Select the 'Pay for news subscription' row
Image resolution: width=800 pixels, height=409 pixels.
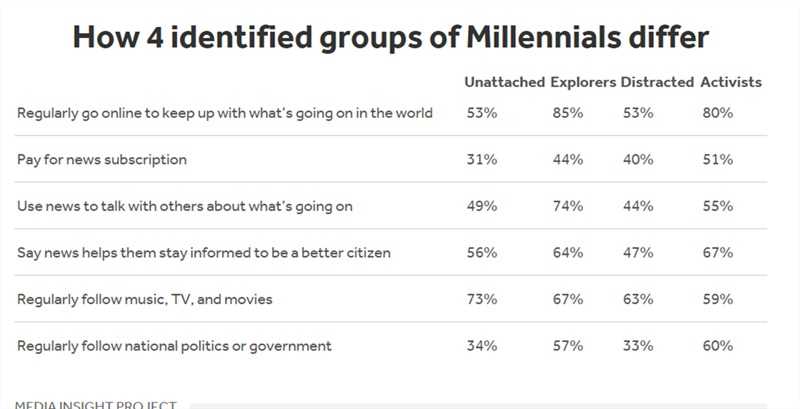point(102,160)
